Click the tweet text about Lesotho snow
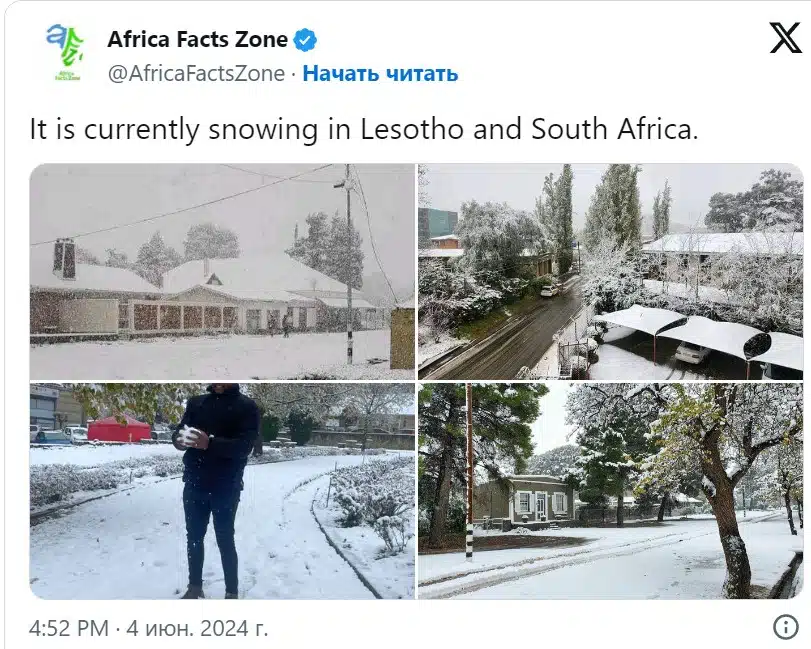The width and height of the screenshot is (811, 649). pyautogui.click(x=364, y=129)
